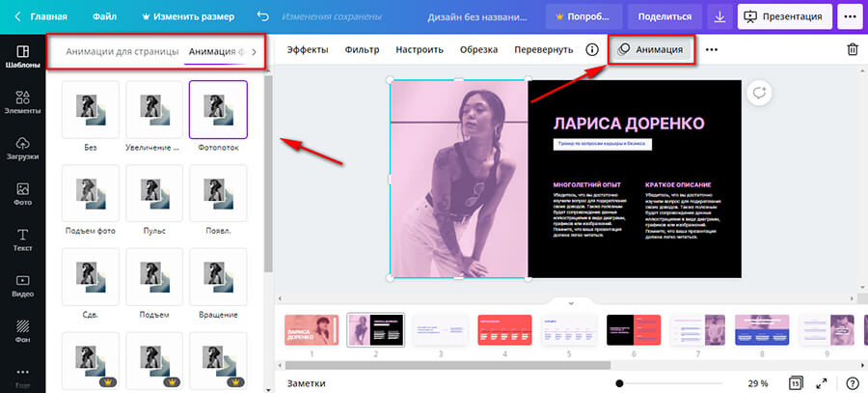Viewport: 868px width, 393px height.
Task: Open the info icon in the toolbar
Action: [x=592, y=50]
